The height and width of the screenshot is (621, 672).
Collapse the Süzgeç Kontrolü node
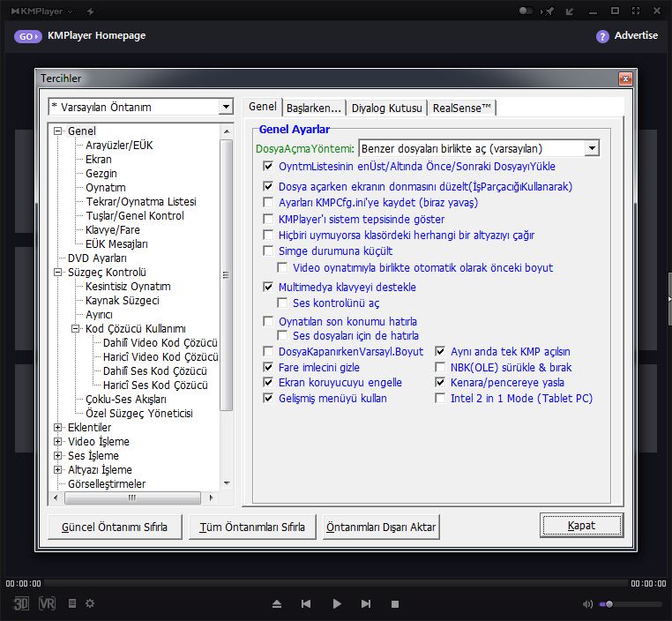(57, 273)
